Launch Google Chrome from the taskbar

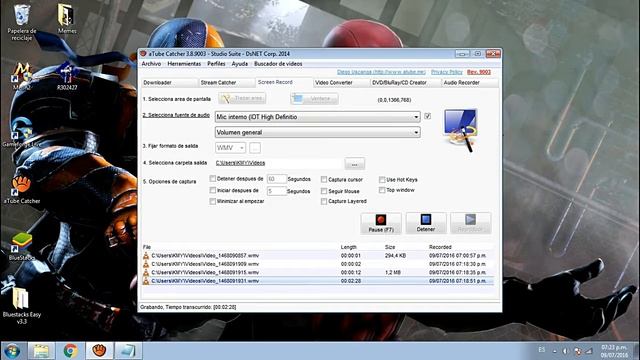(x=70, y=351)
